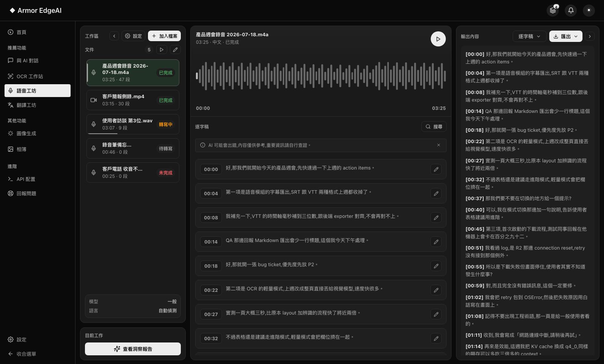Click the play-all icon beside 文件 count
Screen dimensions: 604x364
coord(162,49)
